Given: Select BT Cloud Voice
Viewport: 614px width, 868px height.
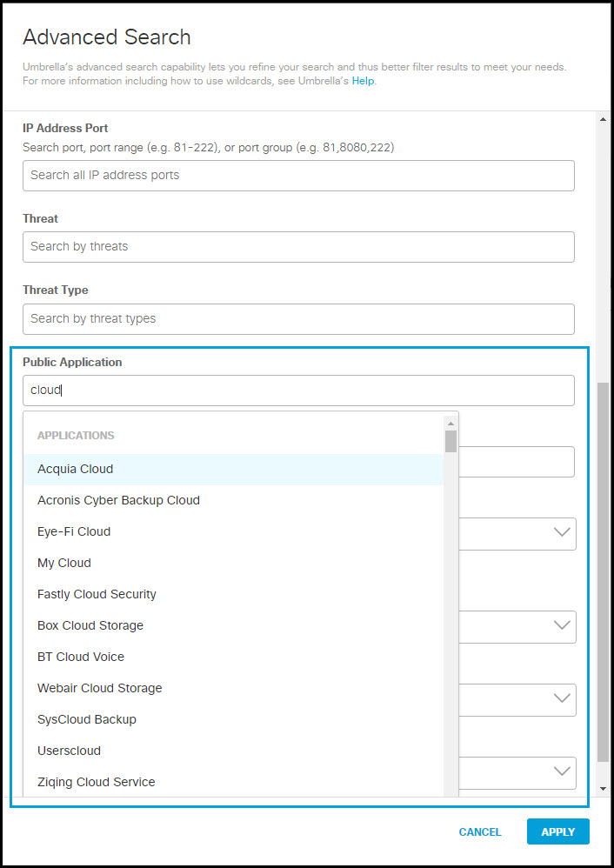Looking at the screenshot, I should click(x=233, y=657).
